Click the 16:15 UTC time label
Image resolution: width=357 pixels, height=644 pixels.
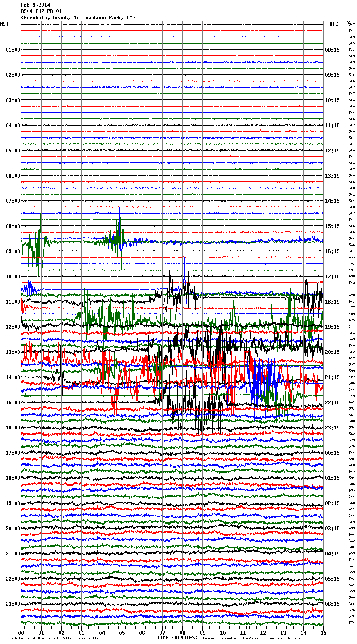pyautogui.click(x=332, y=251)
